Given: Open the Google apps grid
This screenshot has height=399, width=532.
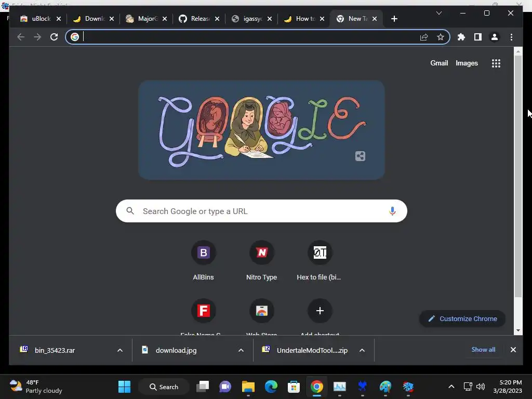Looking at the screenshot, I should 496,63.
